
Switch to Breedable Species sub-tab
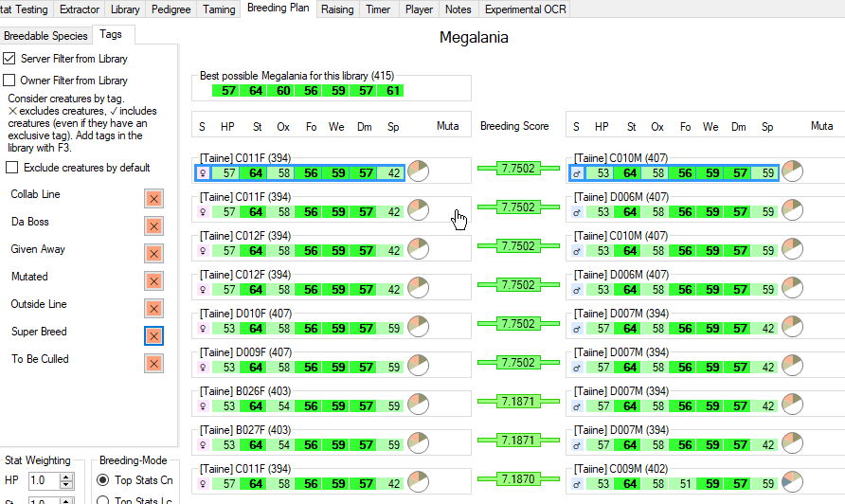[x=45, y=36]
